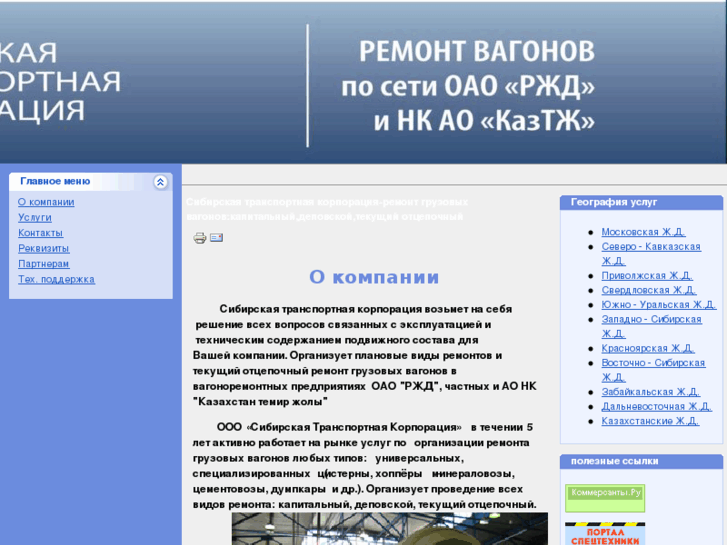This screenshot has width=727, height=545.
Task: Follow the Забайкальская Ж.Д. link
Action: coord(650,392)
